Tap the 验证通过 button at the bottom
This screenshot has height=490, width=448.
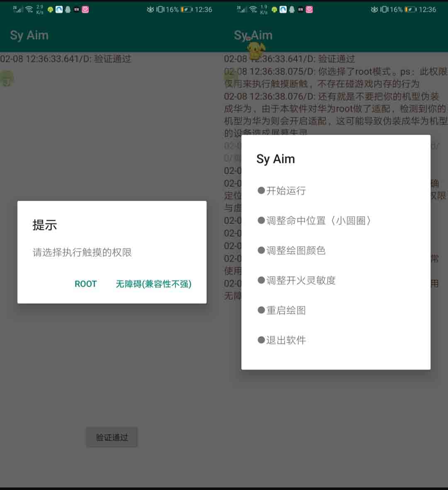point(112,437)
